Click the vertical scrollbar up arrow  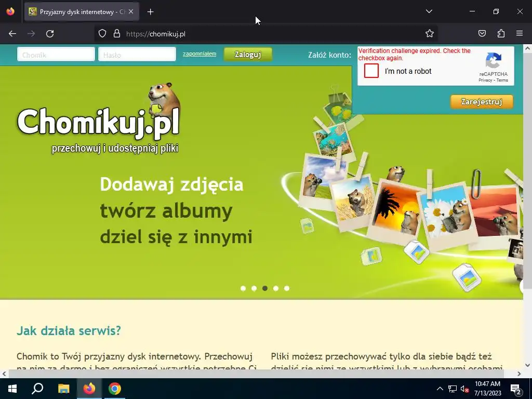527,48
